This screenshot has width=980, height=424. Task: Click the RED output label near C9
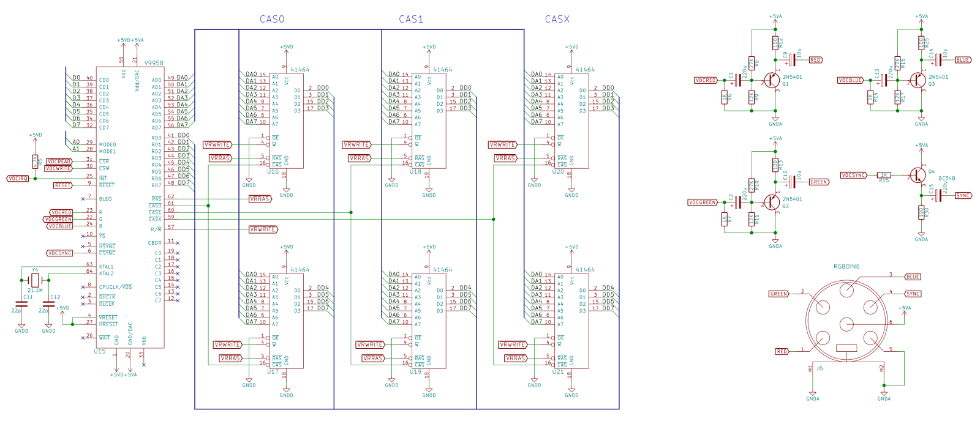[x=816, y=60]
